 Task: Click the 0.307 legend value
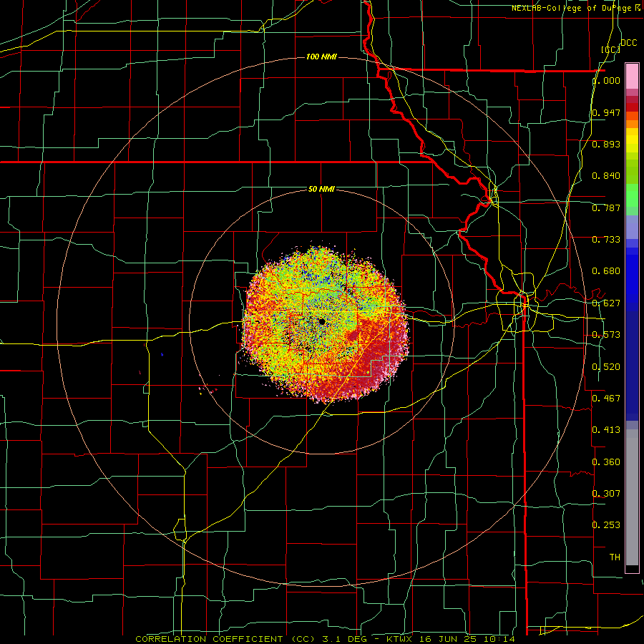coord(606,493)
